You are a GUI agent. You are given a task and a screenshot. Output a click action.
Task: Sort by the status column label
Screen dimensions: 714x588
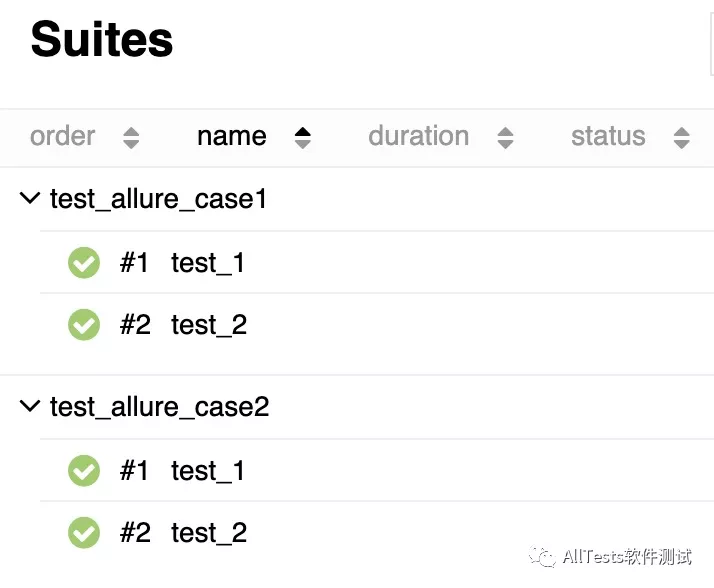point(608,137)
